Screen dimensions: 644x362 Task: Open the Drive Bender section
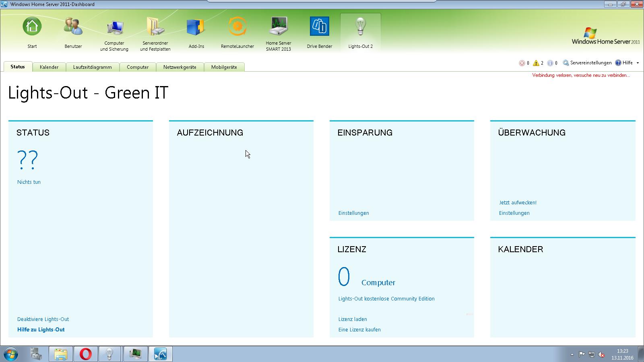click(320, 33)
